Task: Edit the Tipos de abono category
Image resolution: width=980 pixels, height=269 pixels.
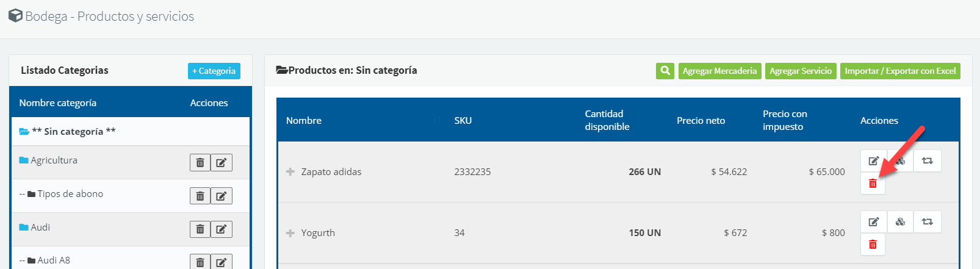Action: tap(221, 196)
